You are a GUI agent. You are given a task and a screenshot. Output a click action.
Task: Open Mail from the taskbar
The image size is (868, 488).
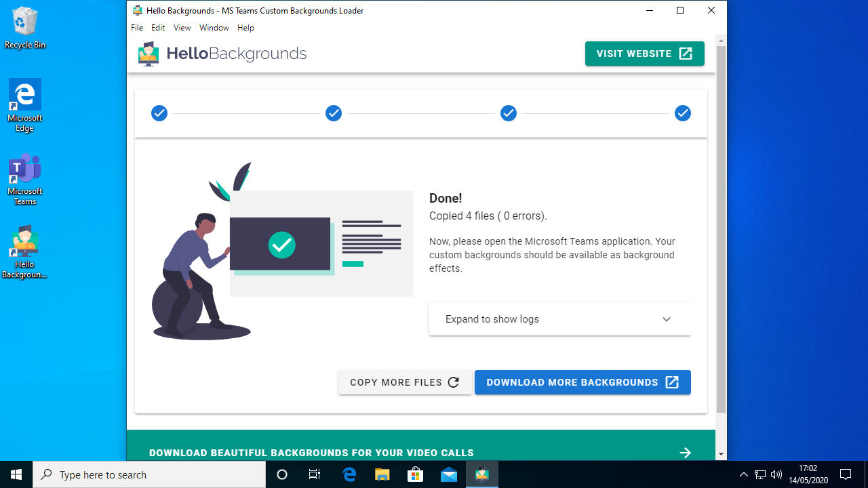point(449,474)
